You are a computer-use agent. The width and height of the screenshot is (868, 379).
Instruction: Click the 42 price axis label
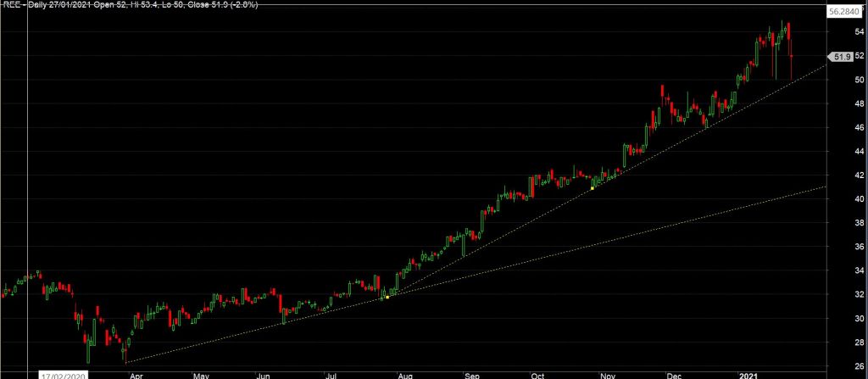860,176
